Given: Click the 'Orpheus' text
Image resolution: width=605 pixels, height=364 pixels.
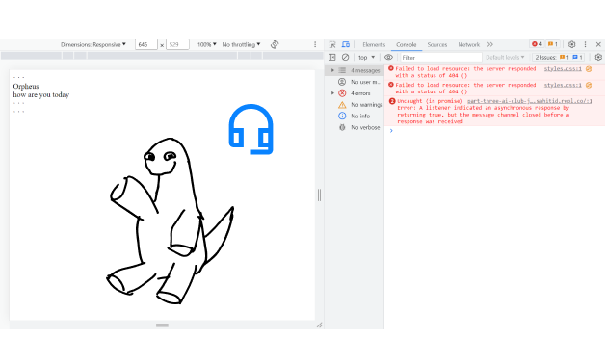Looking at the screenshot, I should point(26,87).
